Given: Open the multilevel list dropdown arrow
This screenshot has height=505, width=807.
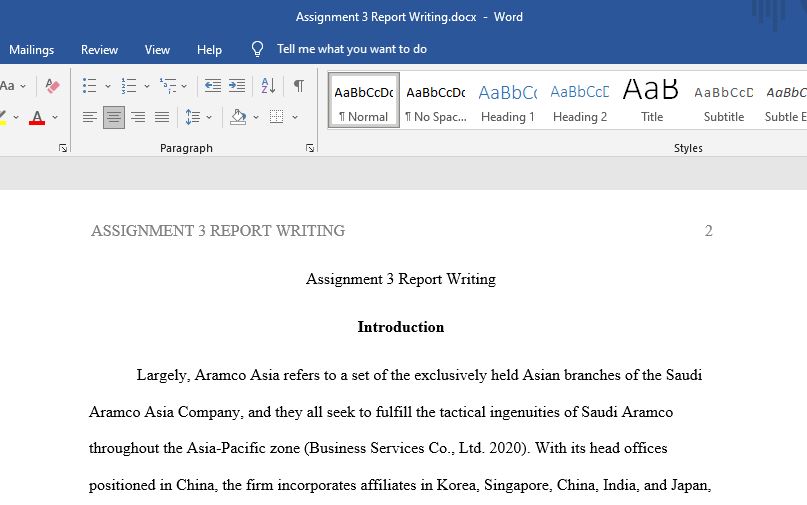Looking at the screenshot, I should click(x=184, y=86).
